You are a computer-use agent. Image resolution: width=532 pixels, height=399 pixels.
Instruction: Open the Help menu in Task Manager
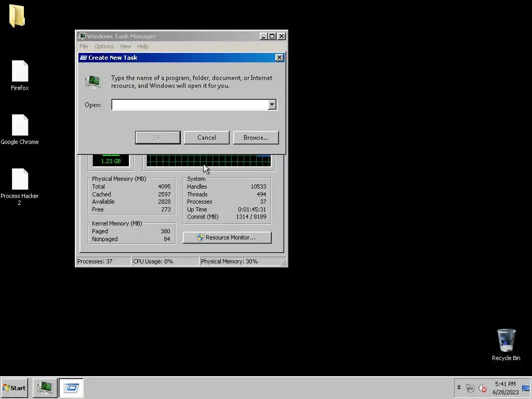pos(142,46)
